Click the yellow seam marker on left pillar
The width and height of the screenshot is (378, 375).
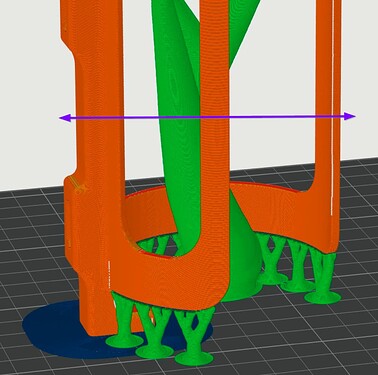coord(79,187)
